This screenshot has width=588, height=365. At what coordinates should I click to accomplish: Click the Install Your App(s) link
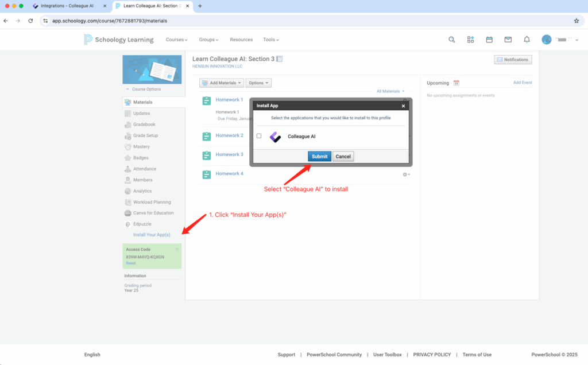tap(152, 235)
